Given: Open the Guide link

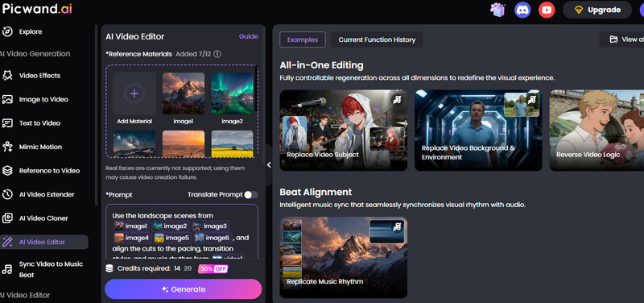Looking at the screenshot, I should 249,36.
